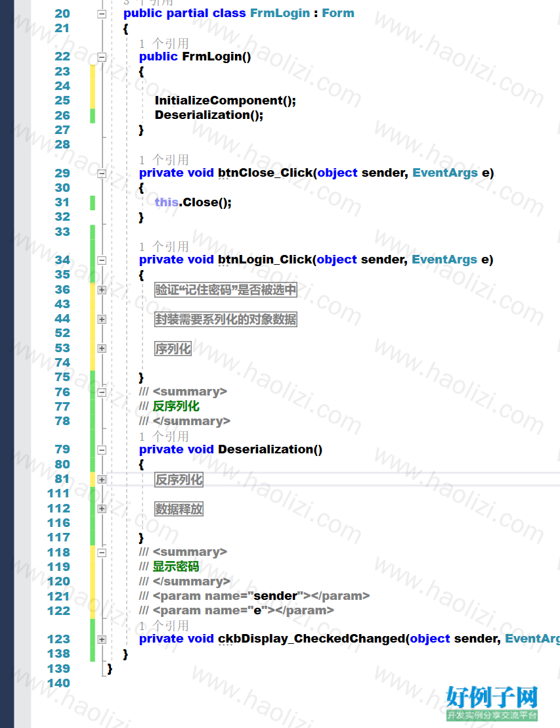
Task: Collapse the FrmLogin() constructor at line 22
Action: 102,58
